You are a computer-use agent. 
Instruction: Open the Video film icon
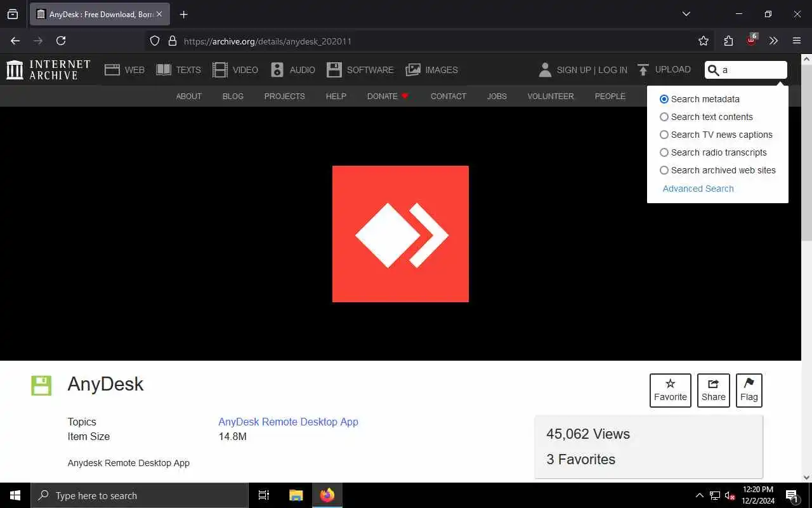pos(220,70)
